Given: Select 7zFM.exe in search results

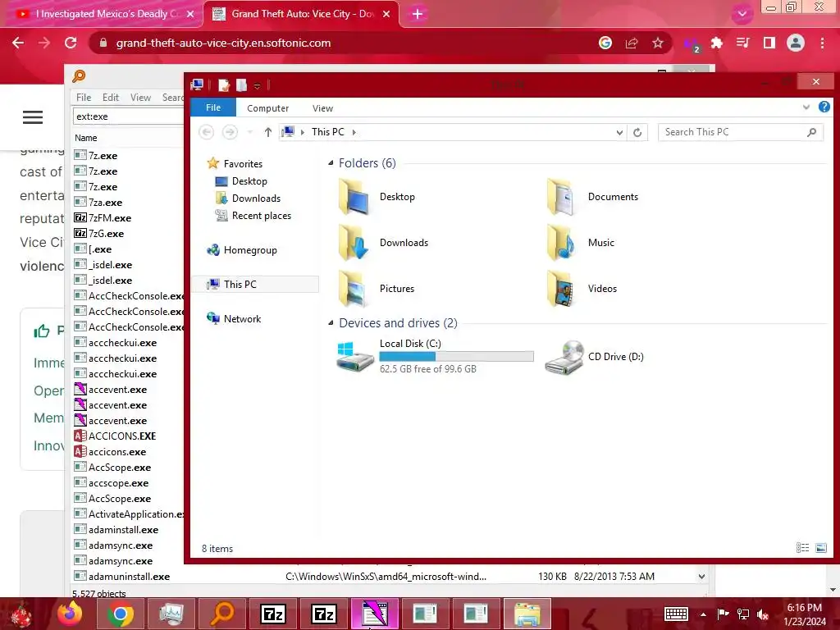Looking at the screenshot, I should tap(109, 218).
